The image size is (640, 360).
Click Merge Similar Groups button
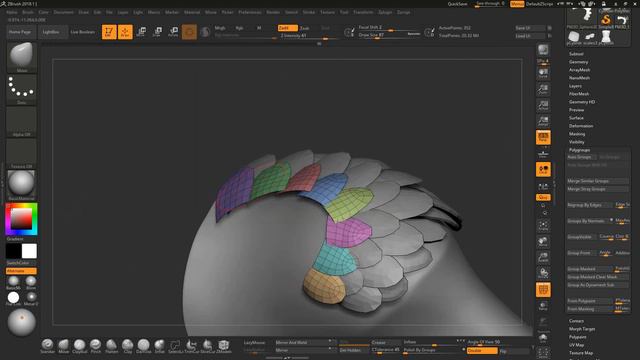click(x=598, y=181)
